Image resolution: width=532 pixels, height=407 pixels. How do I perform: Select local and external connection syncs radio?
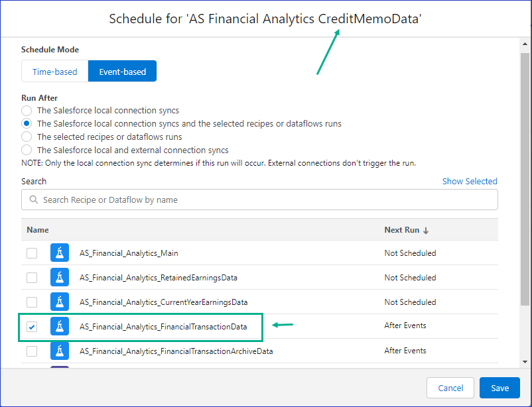tap(27, 150)
